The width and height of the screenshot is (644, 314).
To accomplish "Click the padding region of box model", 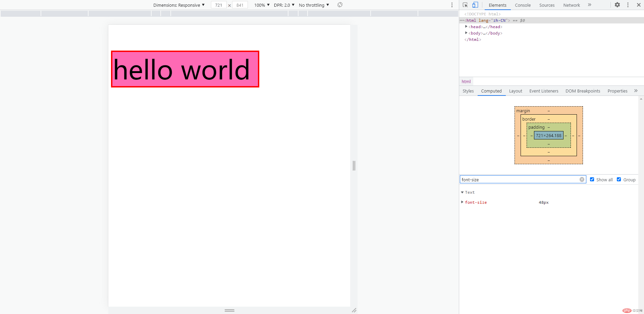I will [x=549, y=127].
